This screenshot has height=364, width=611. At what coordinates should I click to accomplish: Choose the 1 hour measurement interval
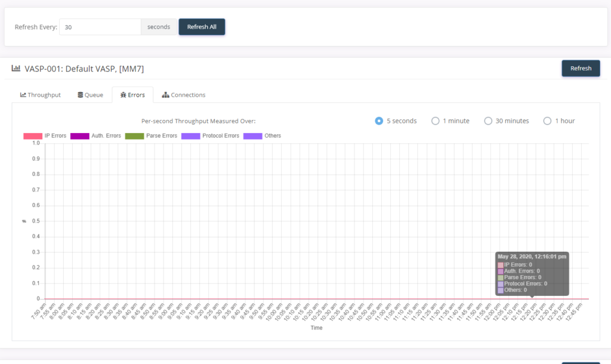(547, 121)
